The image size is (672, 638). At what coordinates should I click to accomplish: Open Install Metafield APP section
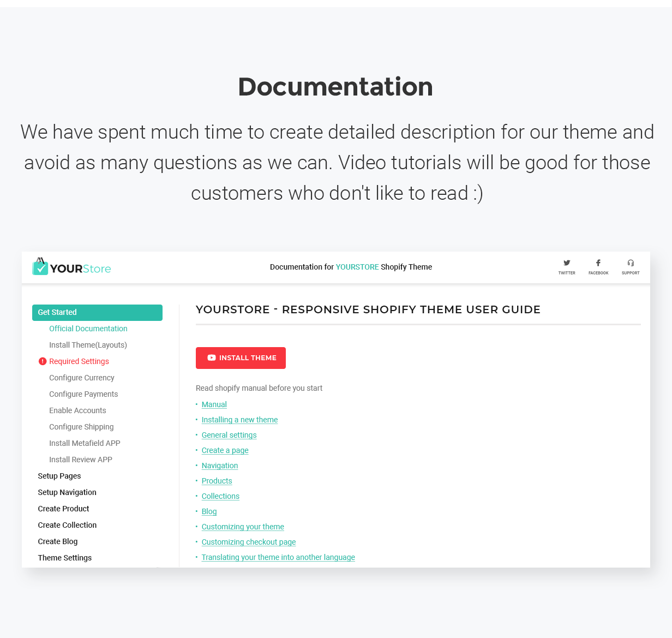(x=85, y=443)
